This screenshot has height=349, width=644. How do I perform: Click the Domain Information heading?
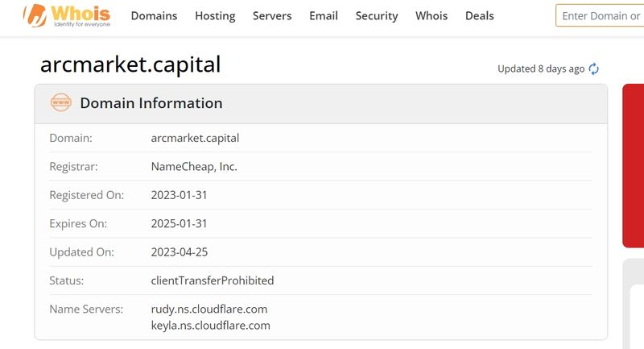coord(151,103)
